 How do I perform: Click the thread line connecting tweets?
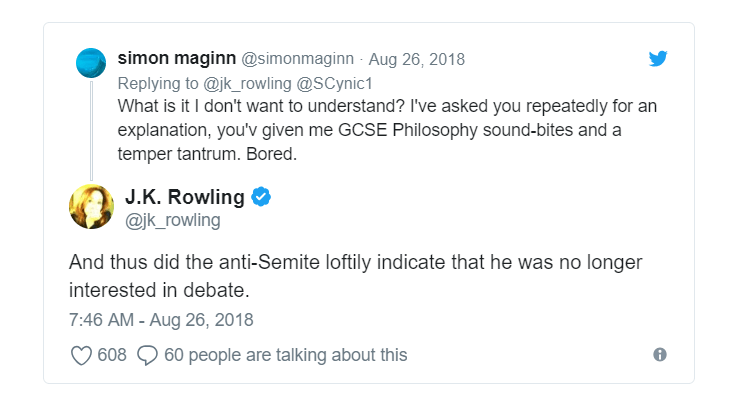click(x=91, y=130)
